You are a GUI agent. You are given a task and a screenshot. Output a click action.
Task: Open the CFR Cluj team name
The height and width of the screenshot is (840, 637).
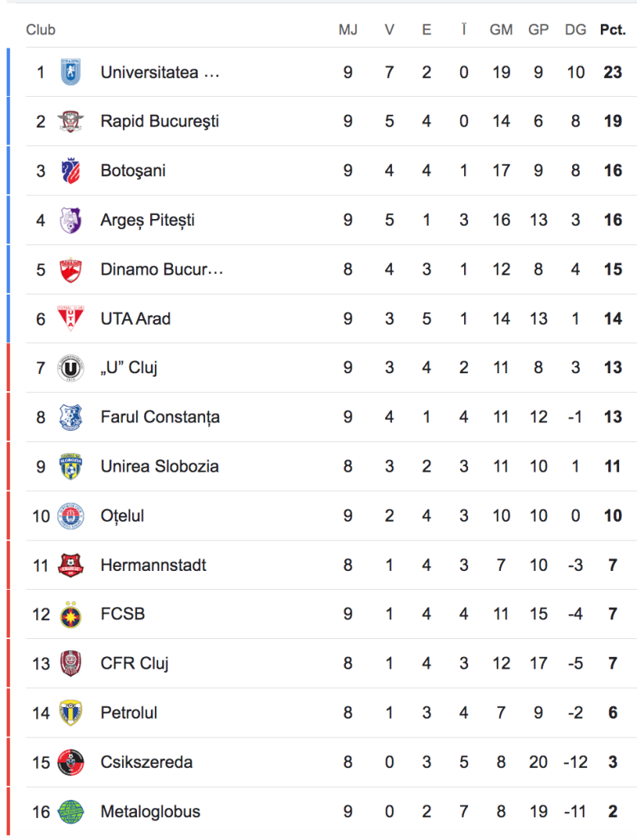pos(134,664)
